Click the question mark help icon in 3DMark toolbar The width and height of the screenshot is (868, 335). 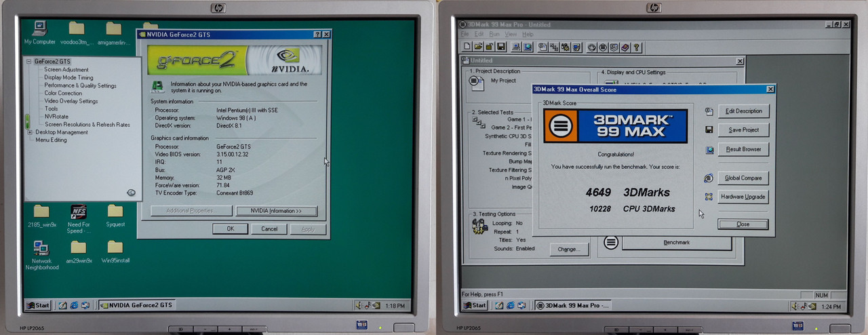pos(637,47)
